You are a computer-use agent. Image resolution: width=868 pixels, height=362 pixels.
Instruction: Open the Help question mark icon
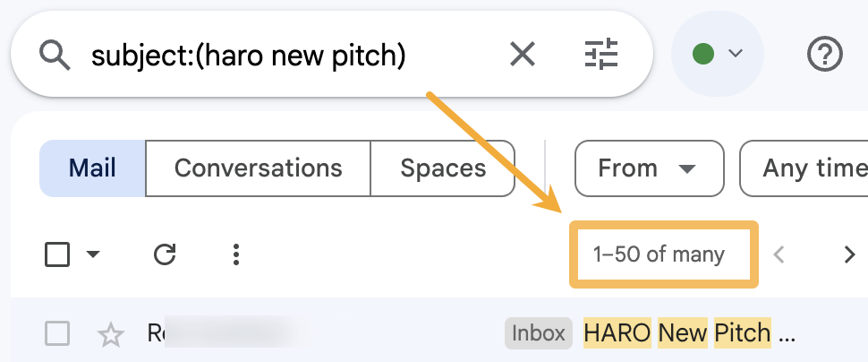(x=824, y=55)
